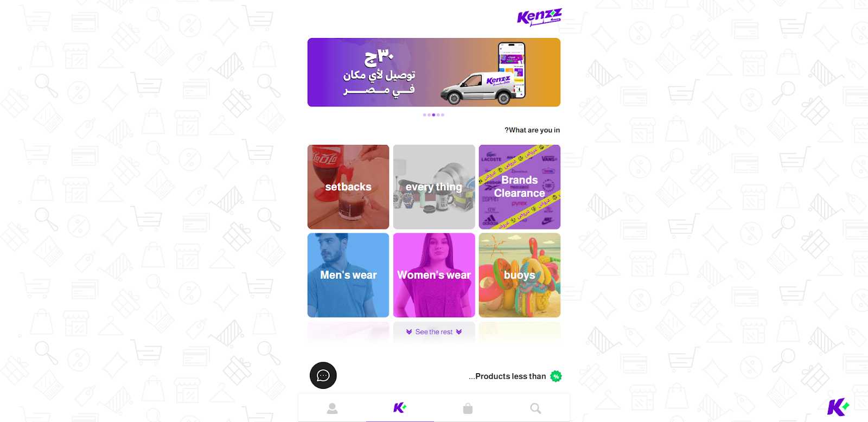Open the Men's wear category tile
This screenshot has width=868, height=422.
pos(348,275)
